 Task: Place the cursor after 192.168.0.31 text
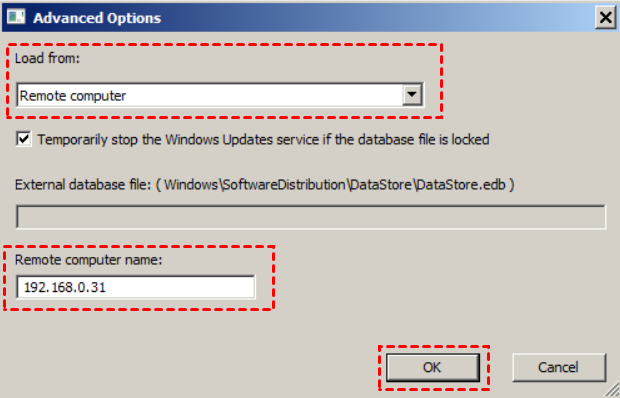click(107, 287)
